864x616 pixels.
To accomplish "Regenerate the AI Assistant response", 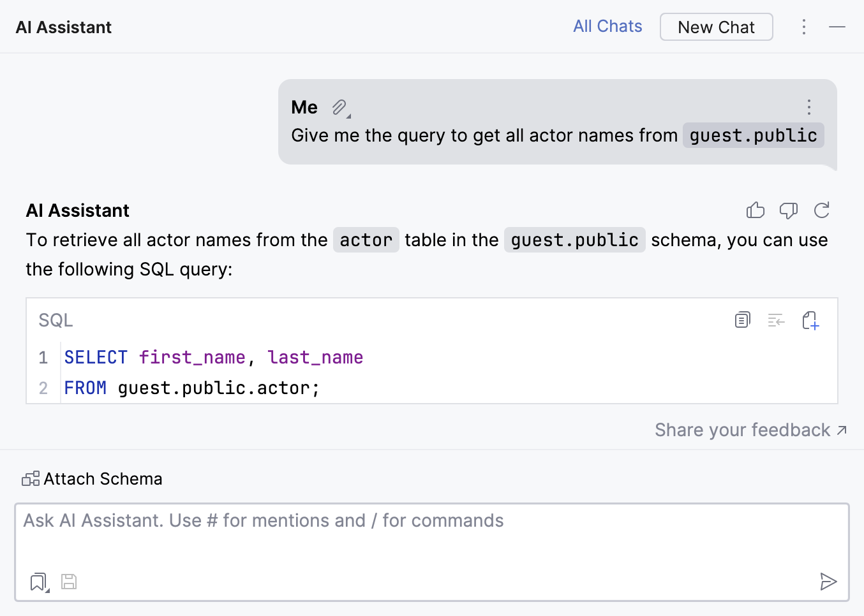I will (822, 210).
